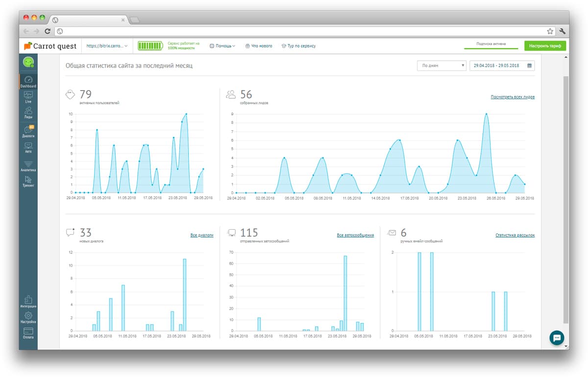Expand the Помощь help menu
Image resolution: width=588 pixels, height=377 pixels.
coord(222,46)
